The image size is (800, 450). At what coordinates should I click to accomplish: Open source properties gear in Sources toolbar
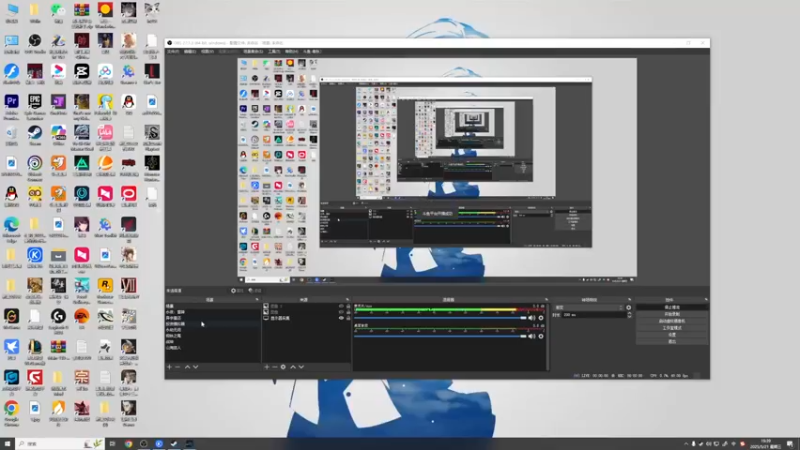pyautogui.click(x=283, y=367)
